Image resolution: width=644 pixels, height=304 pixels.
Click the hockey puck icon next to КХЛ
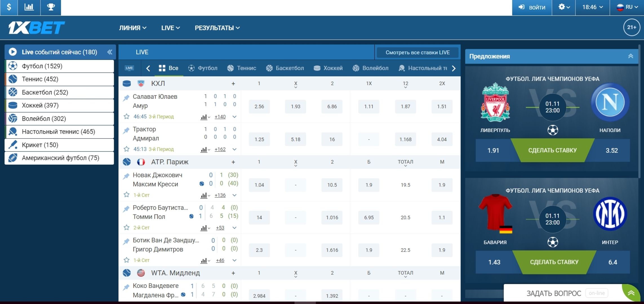point(127,84)
